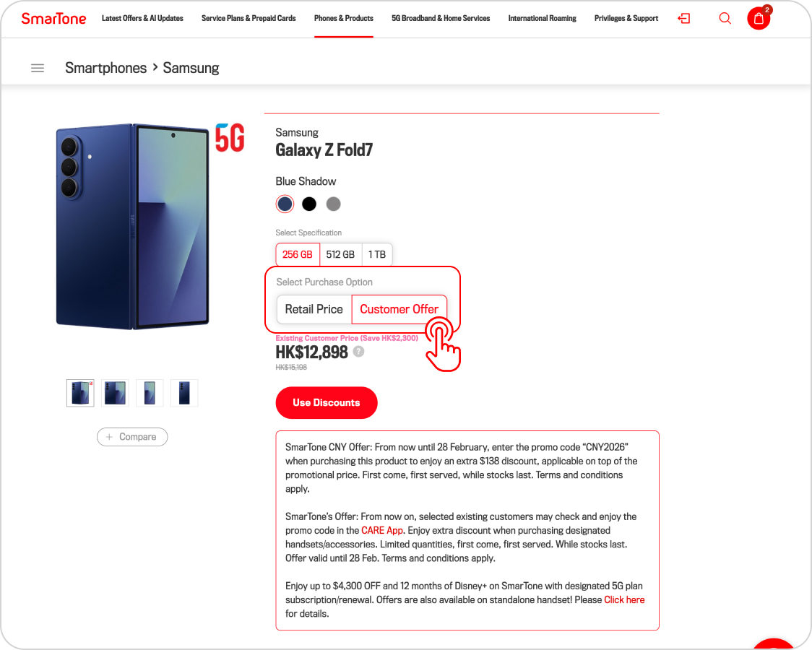The height and width of the screenshot is (650, 812).
Task: Open the Service Plans & Prepaid Cards menu
Action: tap(249, 18)
